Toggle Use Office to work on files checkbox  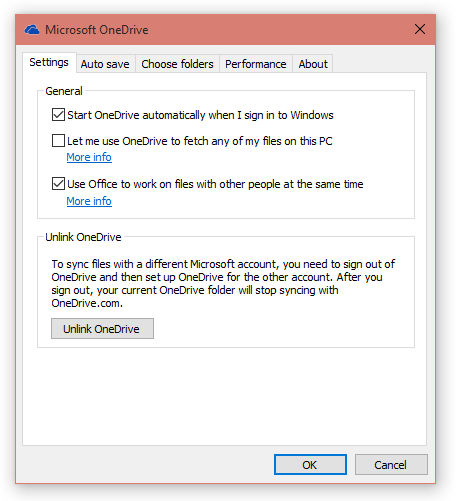pyautogui.click(x=58, y=184)
